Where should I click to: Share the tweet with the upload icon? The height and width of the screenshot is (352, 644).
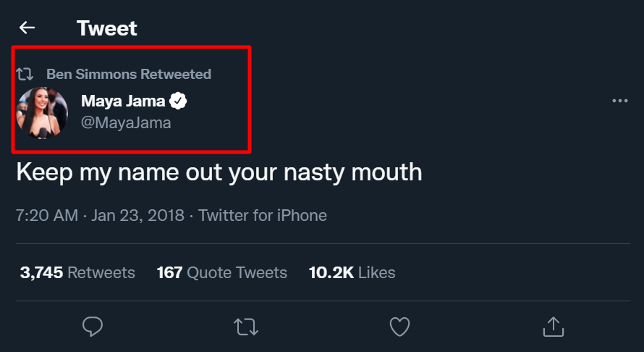click(x=553, y=327)
